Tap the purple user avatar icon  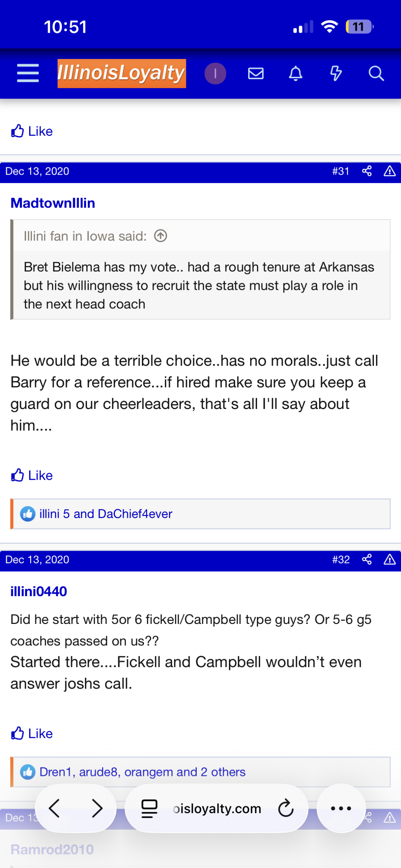coord(215,73)
